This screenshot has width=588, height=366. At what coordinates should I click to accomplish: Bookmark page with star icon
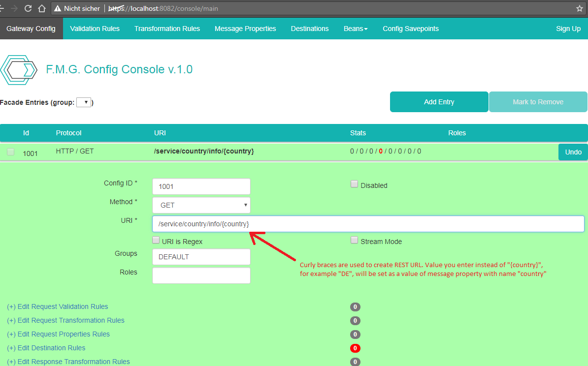click(x=580, y=8)
